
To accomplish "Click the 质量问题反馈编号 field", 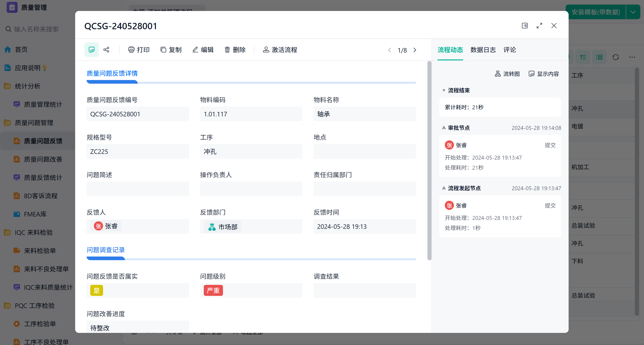I will (x=138, y=114).
